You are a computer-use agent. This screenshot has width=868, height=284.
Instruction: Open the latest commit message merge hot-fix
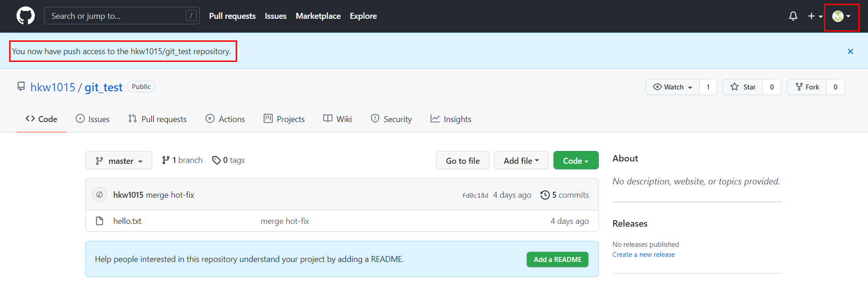(170, 195)
